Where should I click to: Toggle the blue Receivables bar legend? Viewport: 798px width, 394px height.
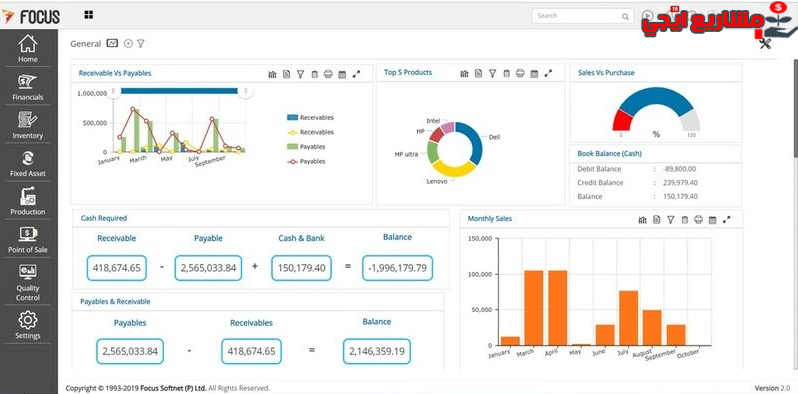(x=310, y=117)
